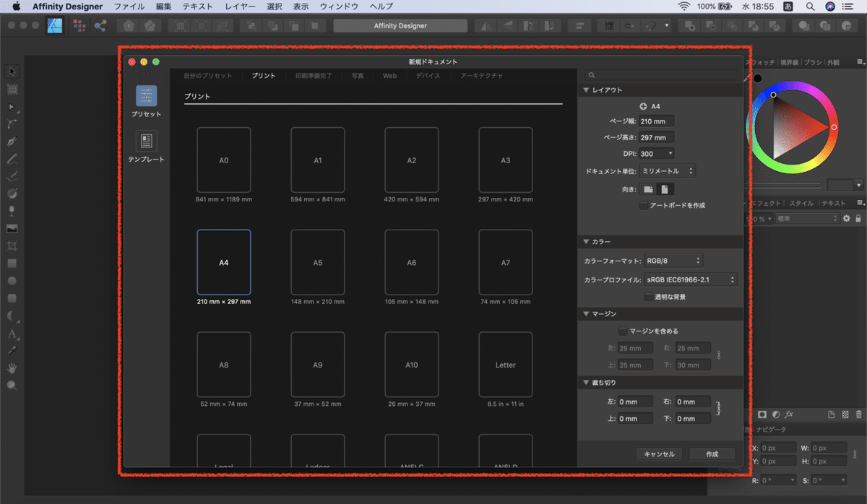Open Color Format RGB/8 dropdown

[673, 261]
